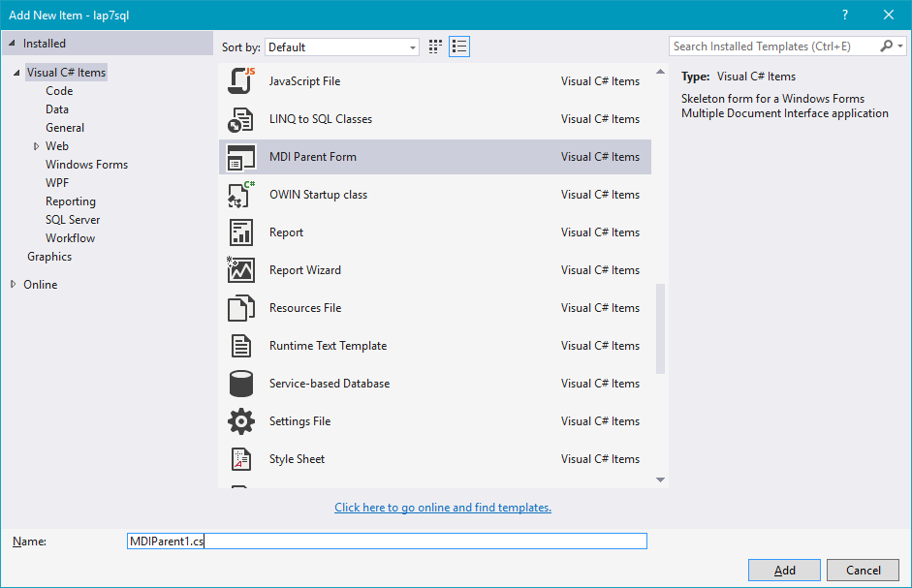Switch to the WPF category
This screenshot has height=588, width=912.
(x=57, y=182)
